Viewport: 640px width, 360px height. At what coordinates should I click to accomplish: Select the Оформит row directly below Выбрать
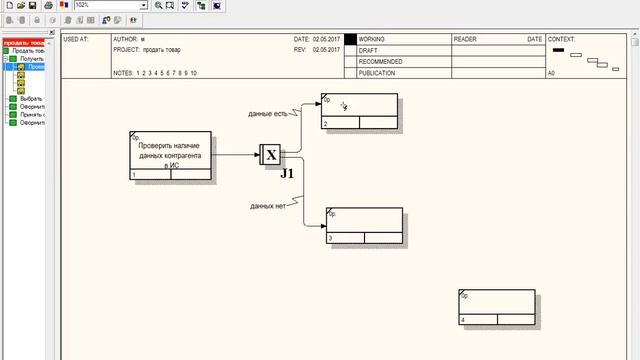pos(27,107)
